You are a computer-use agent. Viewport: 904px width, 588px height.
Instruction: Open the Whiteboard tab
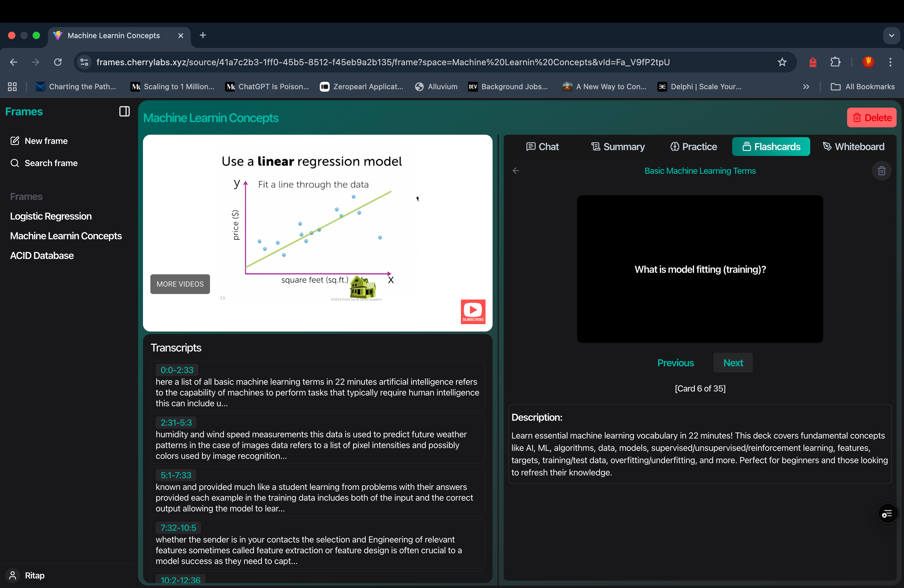tap(854, 147)
